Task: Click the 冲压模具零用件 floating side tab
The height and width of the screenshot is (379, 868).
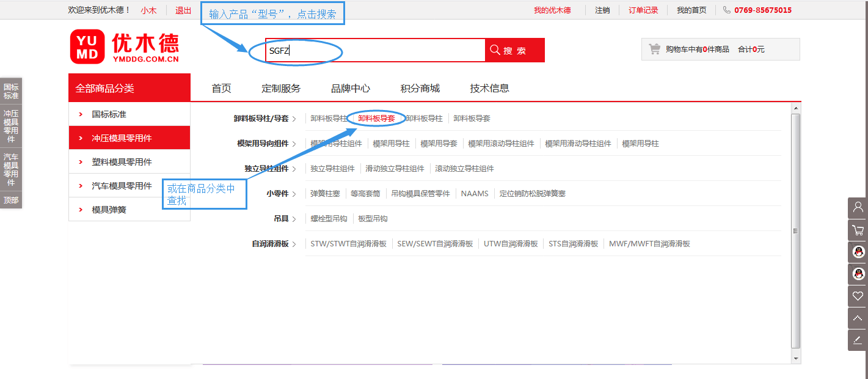Action: point(11,126)
